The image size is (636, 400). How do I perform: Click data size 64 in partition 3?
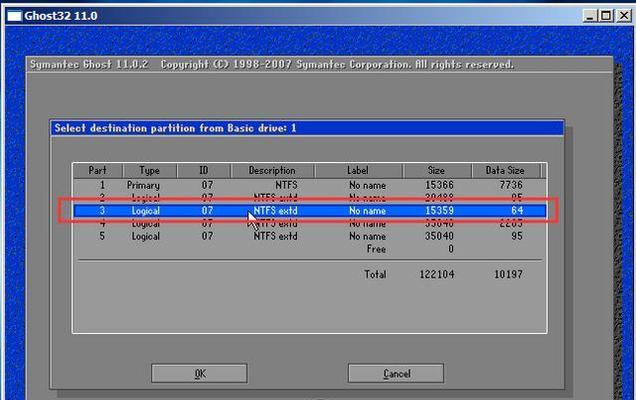point(517,211)
